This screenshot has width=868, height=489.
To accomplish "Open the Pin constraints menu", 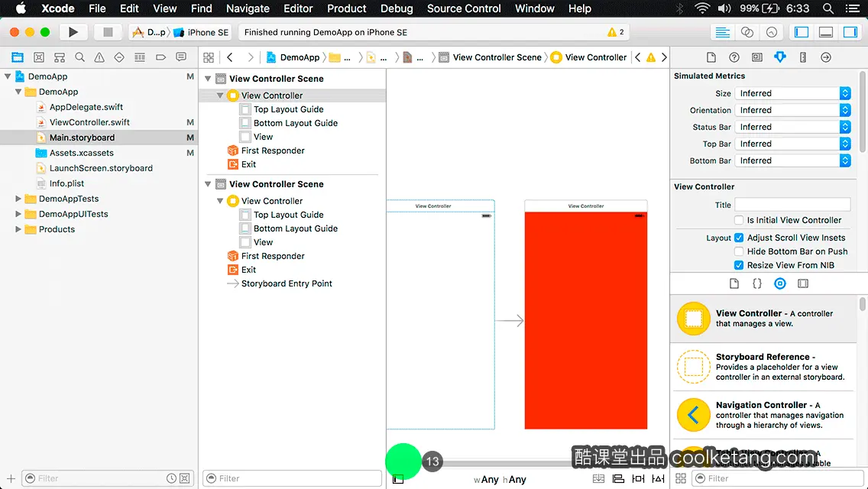I will [638, 478].
